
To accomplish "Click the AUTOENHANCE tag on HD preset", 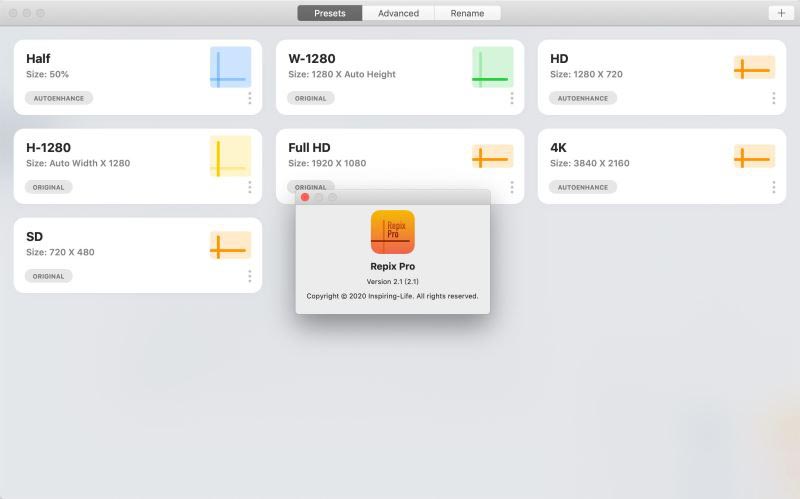I will [583, 98].
